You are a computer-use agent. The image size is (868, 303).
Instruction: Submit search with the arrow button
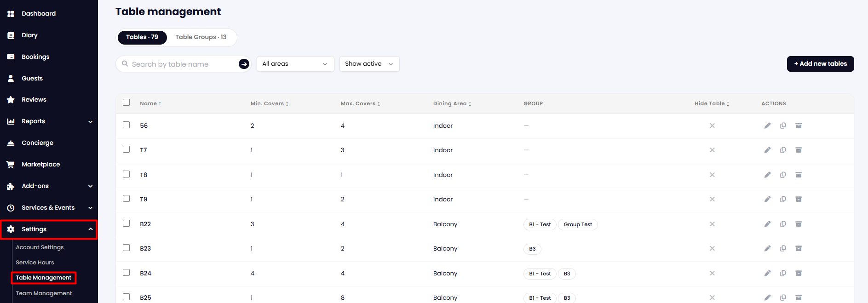244,64
